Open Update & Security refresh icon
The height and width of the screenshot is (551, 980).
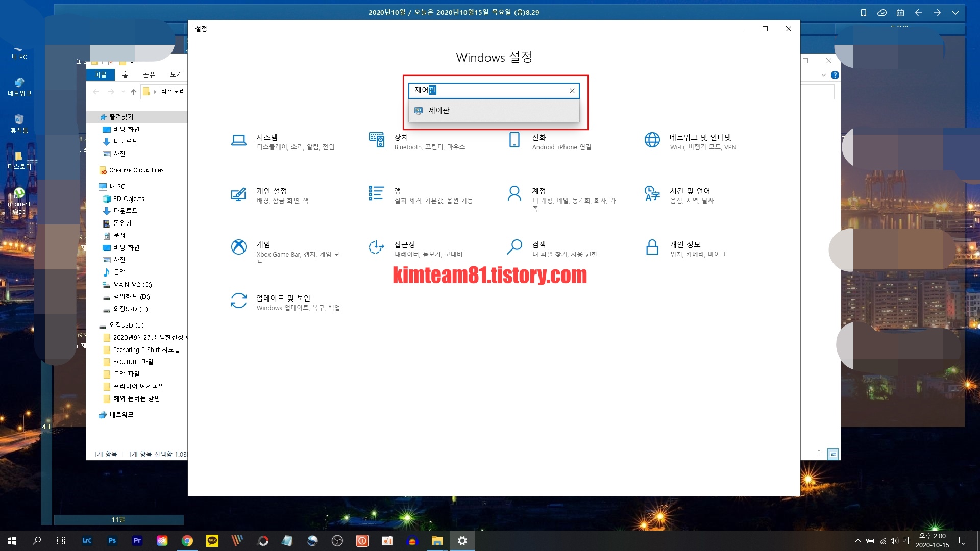[x=238, y=300]
